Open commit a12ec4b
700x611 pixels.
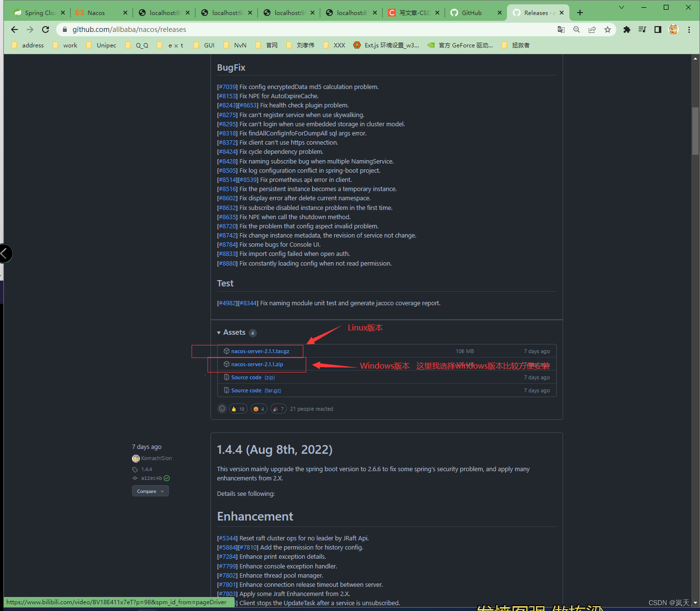[x=151, y=478]
